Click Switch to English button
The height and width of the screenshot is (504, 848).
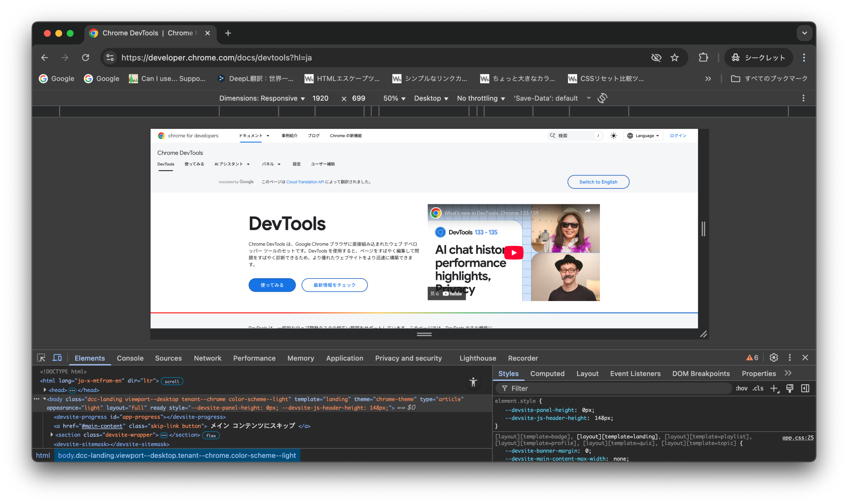pos(598,182)
